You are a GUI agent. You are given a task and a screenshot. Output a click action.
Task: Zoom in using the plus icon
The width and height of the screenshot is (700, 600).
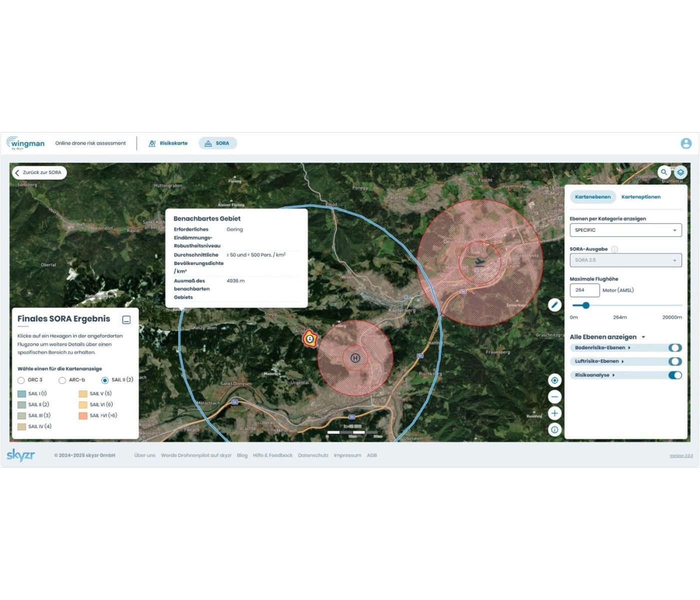click(x=554, y=413)
